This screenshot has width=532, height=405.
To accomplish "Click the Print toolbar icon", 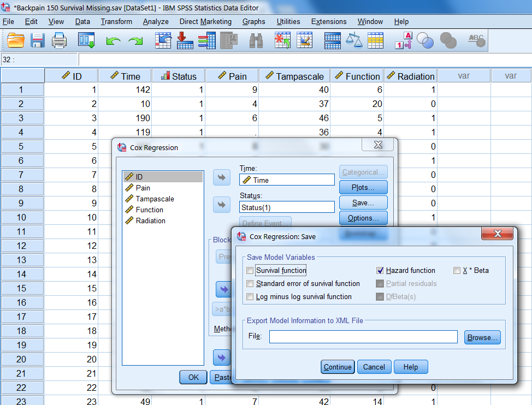I will [x=59, y=40].
